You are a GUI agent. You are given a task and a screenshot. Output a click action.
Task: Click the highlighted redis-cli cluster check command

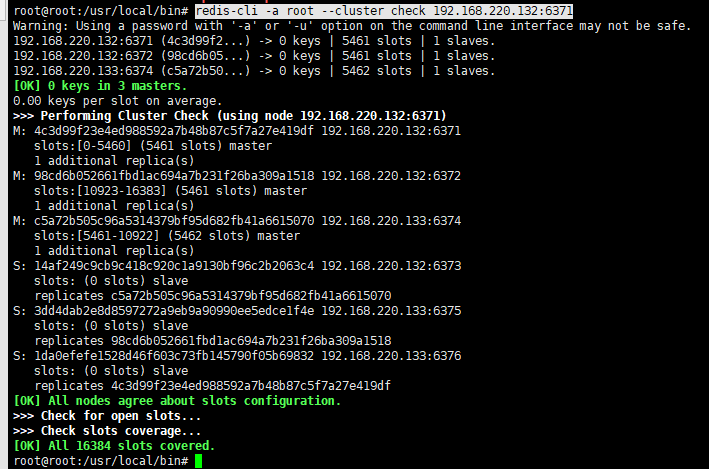point(384,11)
